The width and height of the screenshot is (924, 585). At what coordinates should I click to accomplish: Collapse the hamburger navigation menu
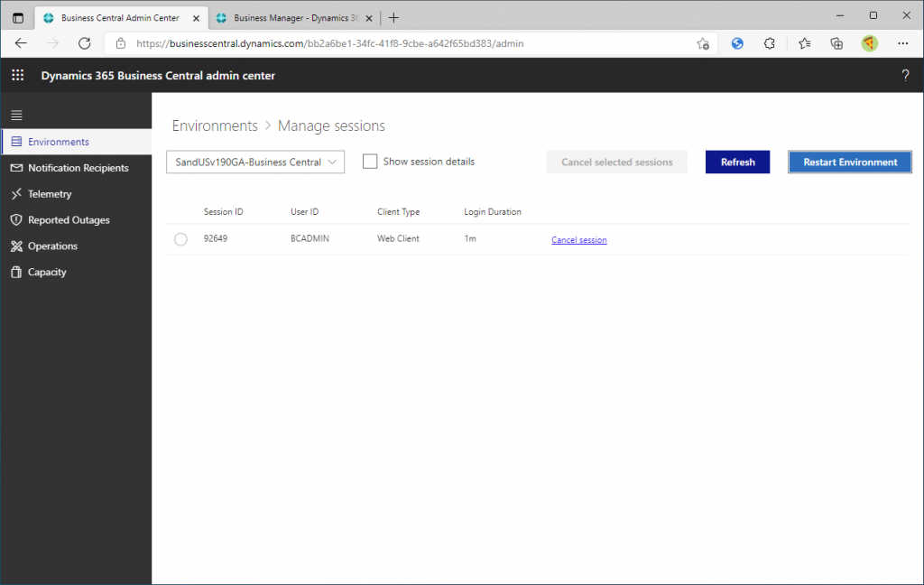click(16, 116)
